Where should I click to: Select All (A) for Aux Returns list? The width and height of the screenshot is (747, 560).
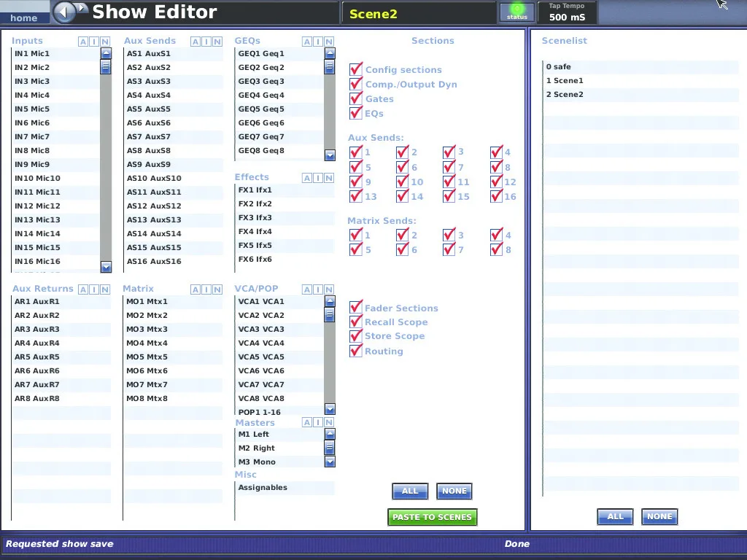coord(83,289)
